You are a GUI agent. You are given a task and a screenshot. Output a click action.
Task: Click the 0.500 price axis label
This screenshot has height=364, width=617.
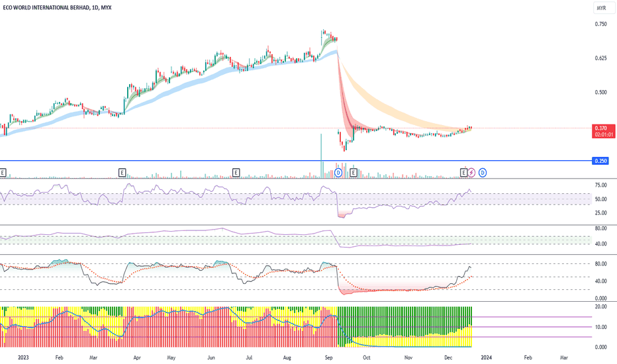pos(600,93)
